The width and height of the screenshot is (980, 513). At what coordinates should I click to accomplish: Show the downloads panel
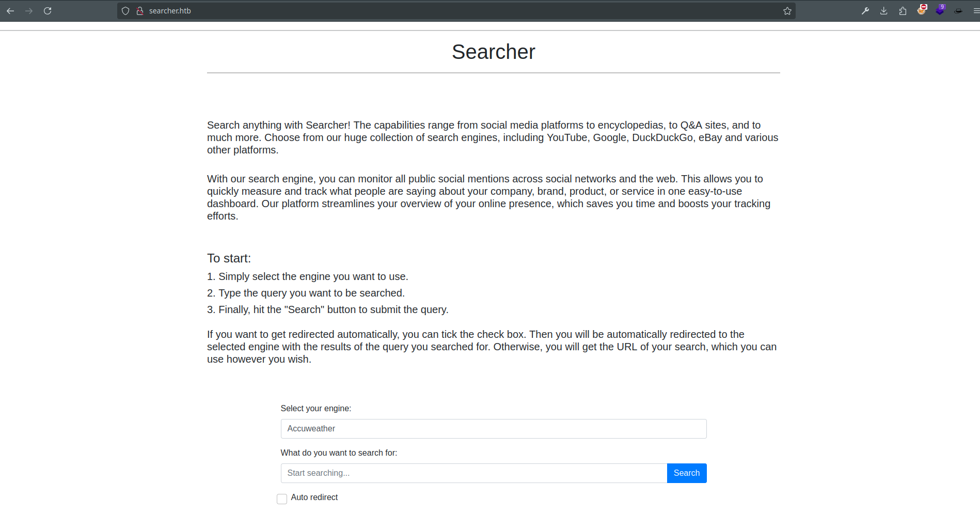click(x=884, y=11)
